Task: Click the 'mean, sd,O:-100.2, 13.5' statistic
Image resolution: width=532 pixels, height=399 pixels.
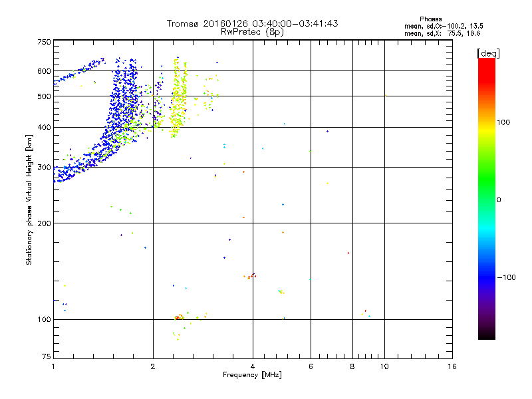Action: point(444,26)
